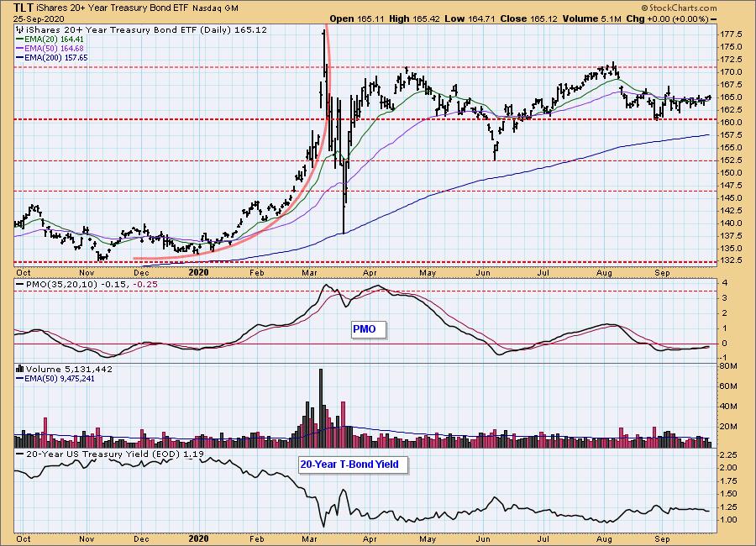Click the bold 2020 label under the yield panel
Screen dimensions: 756x546
coord(198,538)
